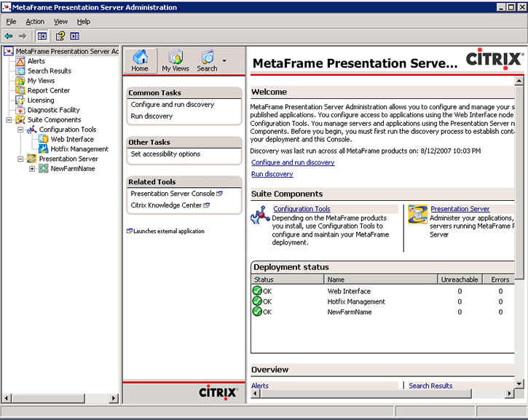Click the vertical scrollbar down arrow in details pane

pos(519,384)
